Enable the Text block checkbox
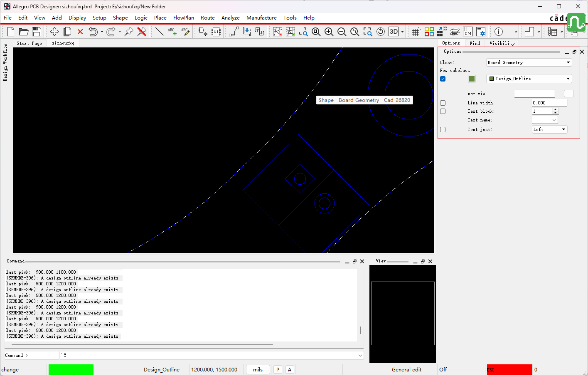The image size is (588, 376). point(443,111)
